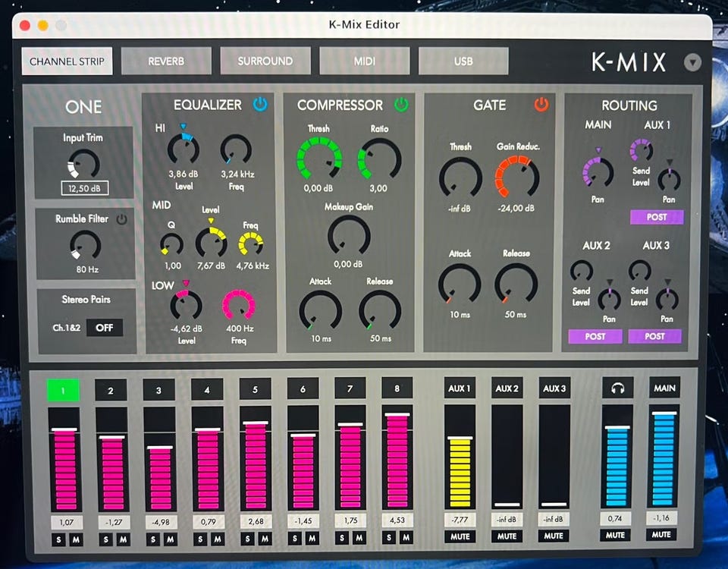The height and width of the screenshot is (569, 728).
Task: Click the HI Freq EQ knob
Action: point(236,149)
